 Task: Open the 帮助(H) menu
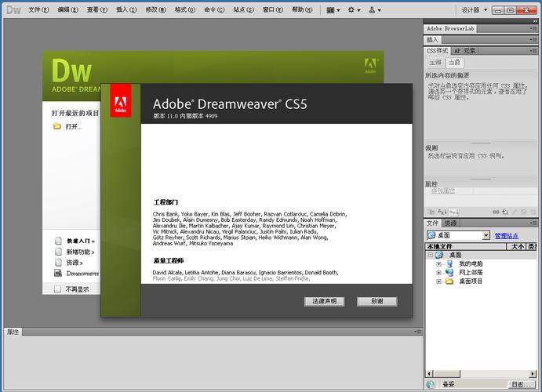pyautogui.click(x=303, y=10)
